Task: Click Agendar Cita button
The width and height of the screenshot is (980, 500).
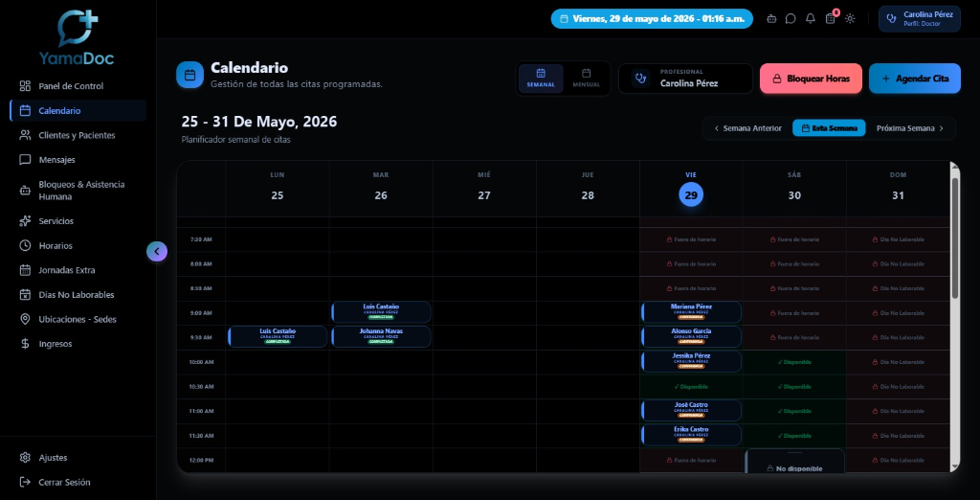Action: coord(914,79)
